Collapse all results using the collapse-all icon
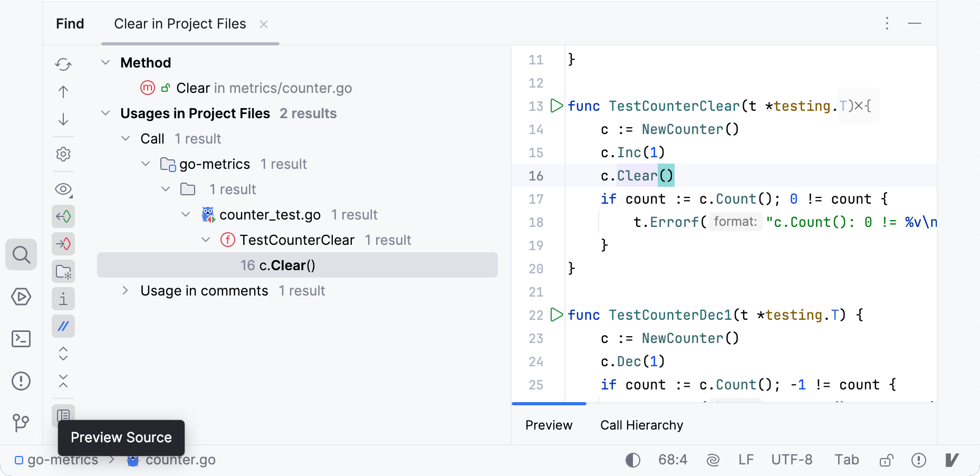 [x=63, y=381]
